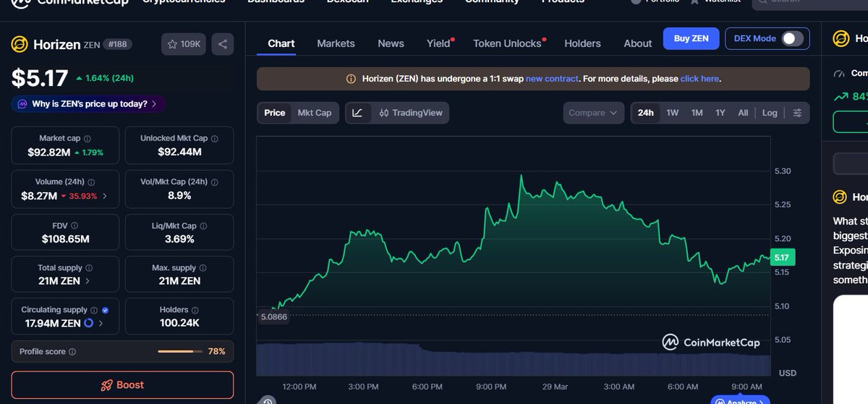Open chart settings sliders icon
This screenshot has height=404, width=868.
(798, 113)
